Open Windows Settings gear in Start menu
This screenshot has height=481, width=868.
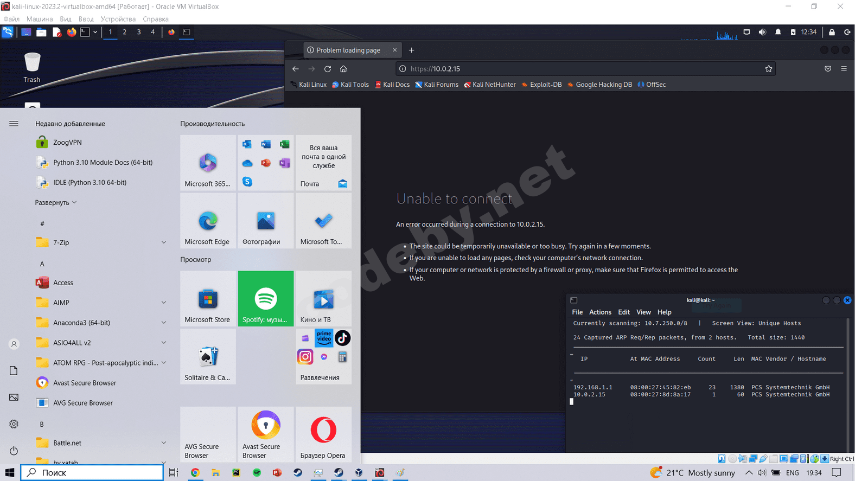tap(14, 424)
